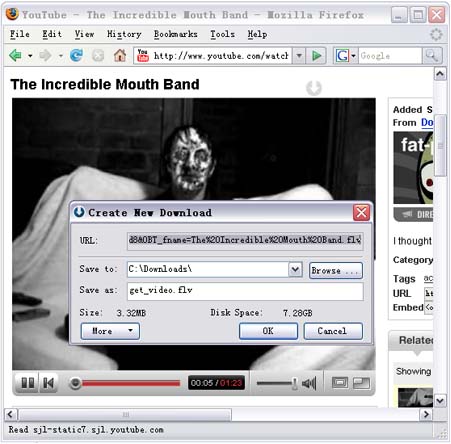Click the video time display 00:05 / 01:23
Image resolution: width=451 pixels, height=444 pixels.
[216, 383]
